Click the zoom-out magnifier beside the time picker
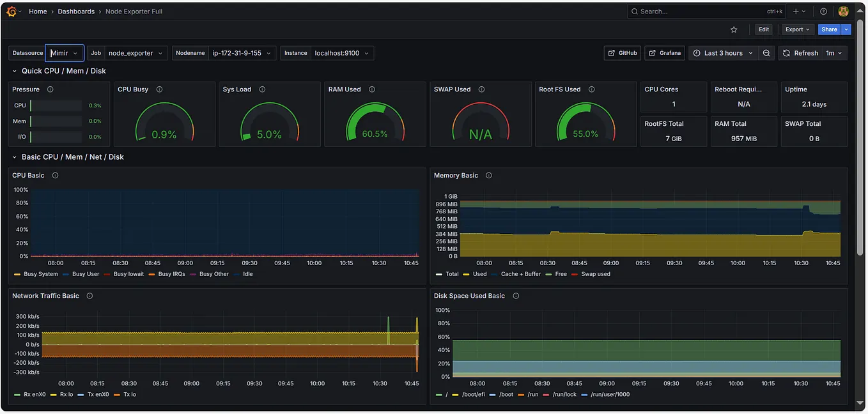The image size is (868, 414). click(x=766, y=53)
